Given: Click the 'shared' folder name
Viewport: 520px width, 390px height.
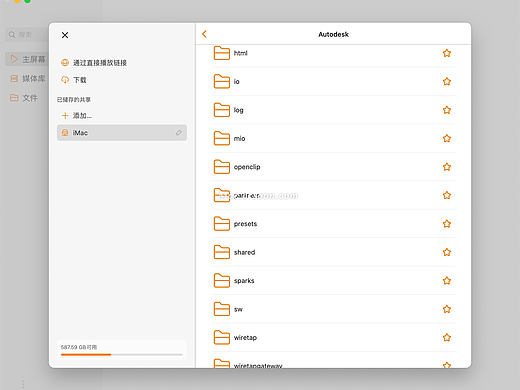Looking at the screenshot, I should (x=244, y=252).
